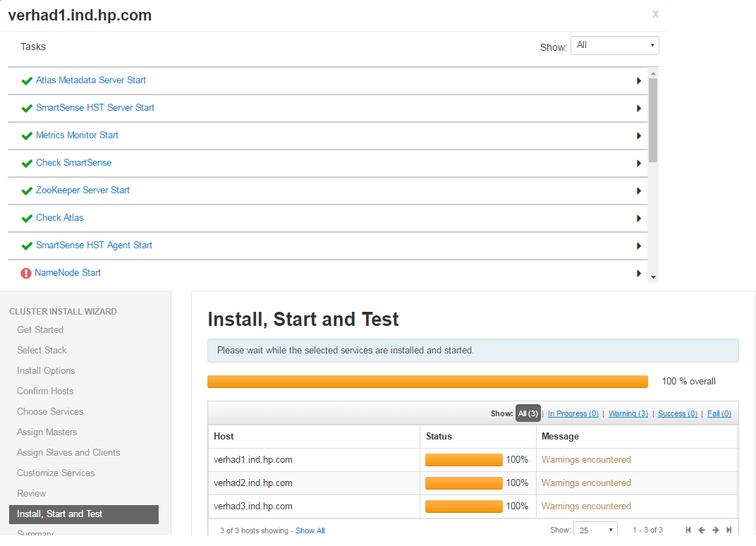The image size is (756, 546).
Task: Select the Choose Services wizard step
Action: pyautogui.click(x=49, y=411)
